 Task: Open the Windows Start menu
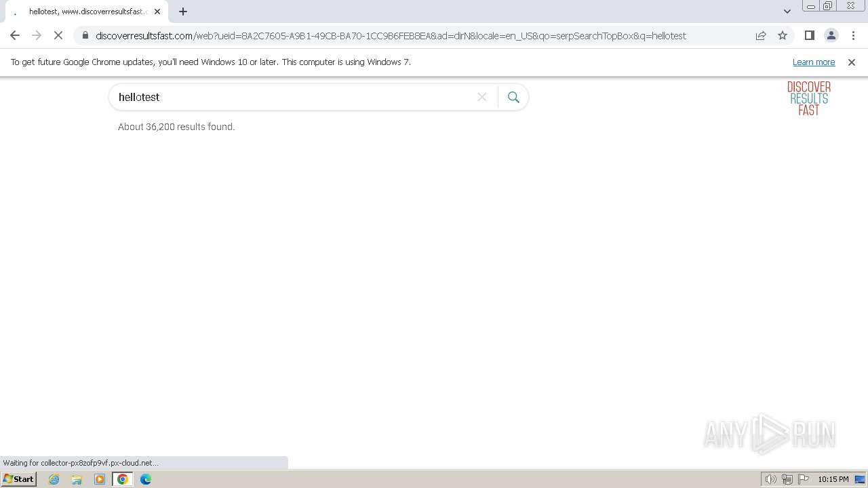click(x=19, y=479)
